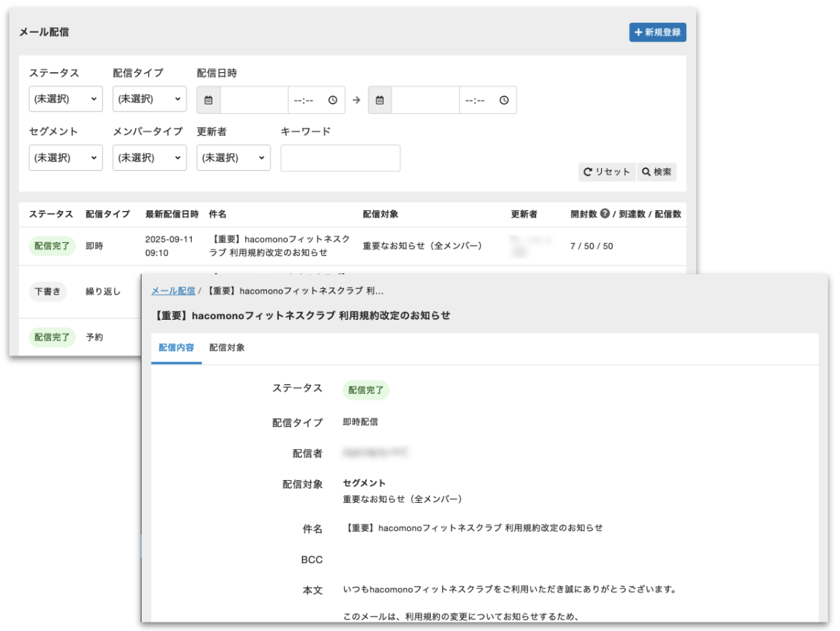
Task: Click the end date calendar icon
Action: (380, 100)
